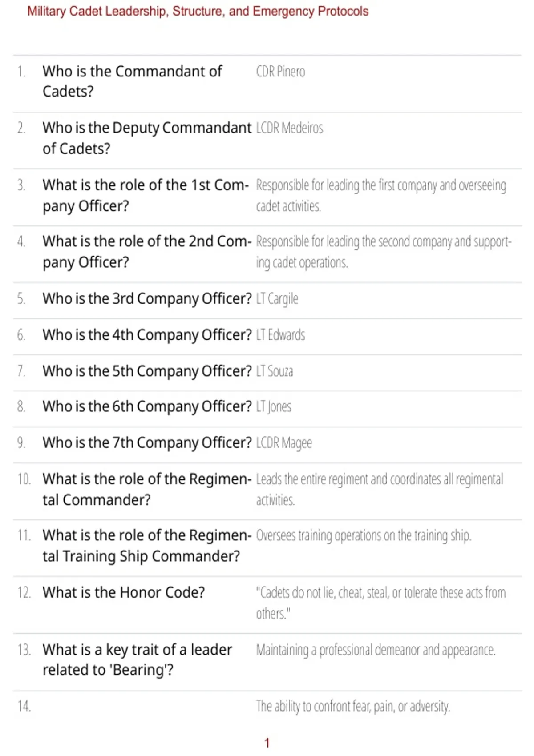Select the 7th Company Officer question
The height and width of the screenshot is (756, 534).
[x=147, y=442]
